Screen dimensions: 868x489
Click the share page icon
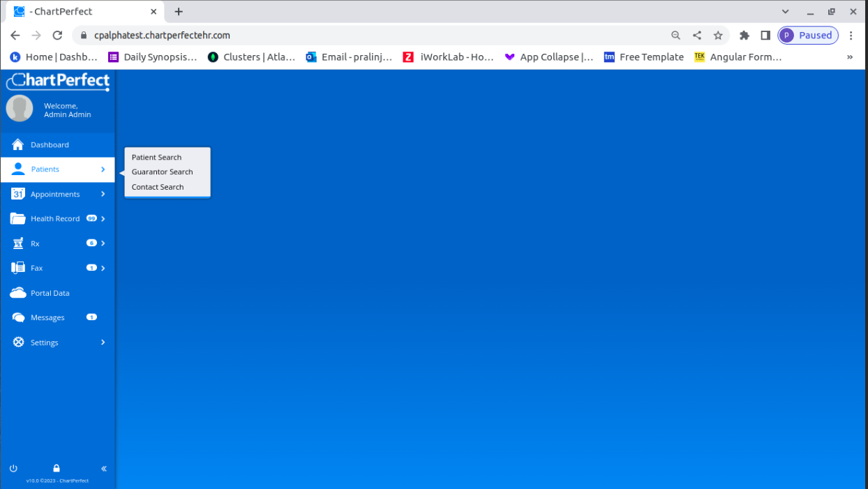click(696, 35)
